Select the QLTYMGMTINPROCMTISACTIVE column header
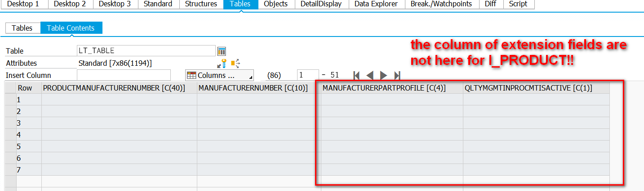Image resolution: width=644 pixels, height=191 pixels. (x=536, y=88)
